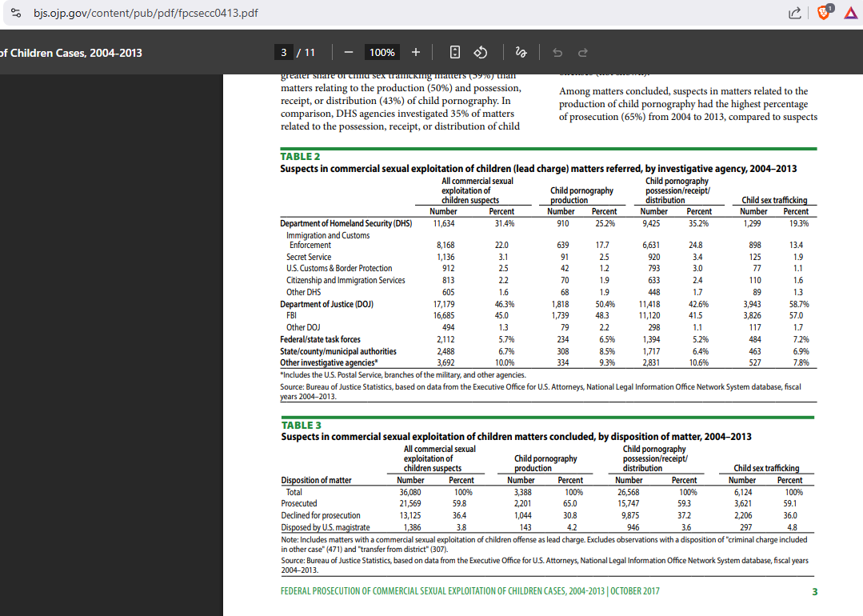
Task: Select 'State/county/municipal authorities' row label
Action: point(338,351)
